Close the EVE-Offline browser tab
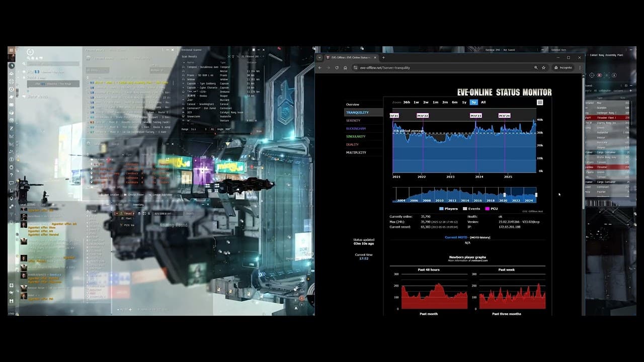 376,57
